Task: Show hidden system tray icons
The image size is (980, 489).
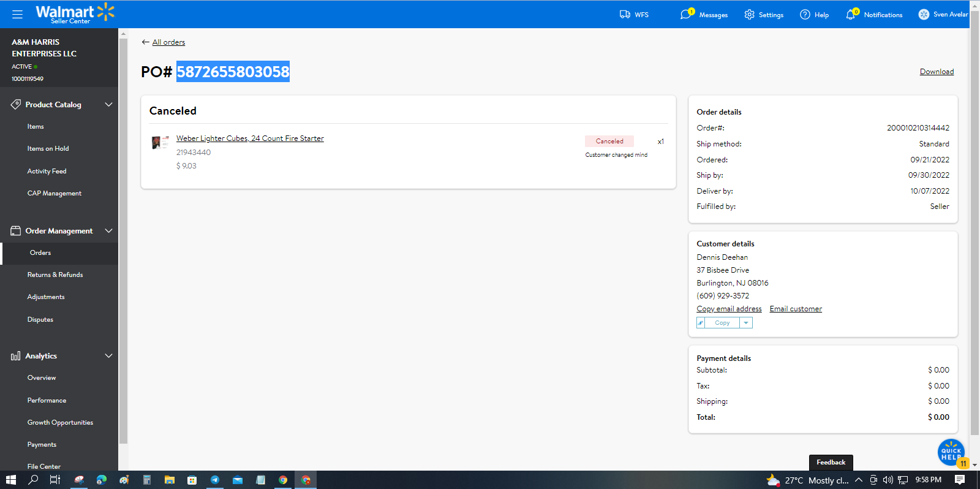Action: point(859,480)
